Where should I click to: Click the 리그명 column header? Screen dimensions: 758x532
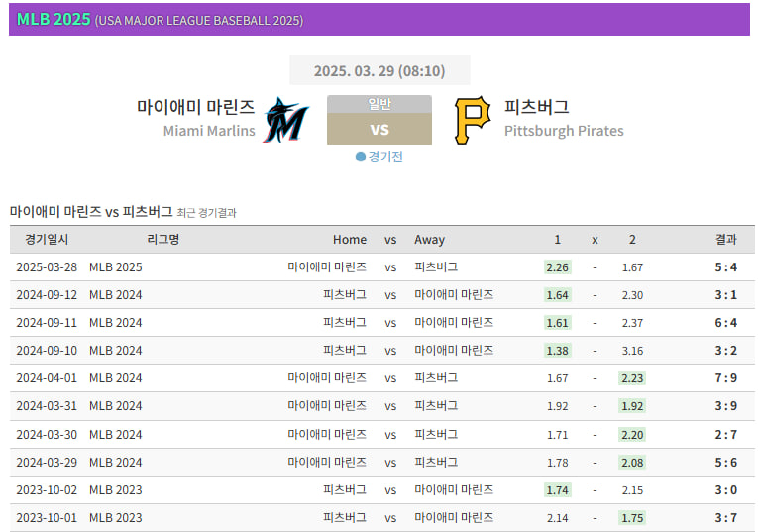pyautogui.click(x=162, y=240)
